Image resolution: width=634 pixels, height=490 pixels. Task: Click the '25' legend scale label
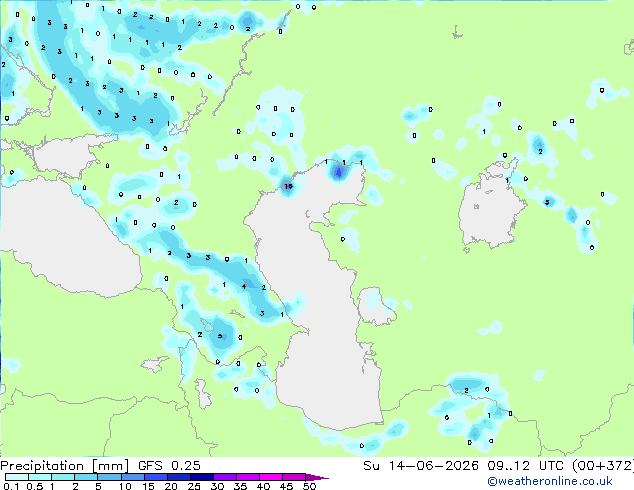[x=194, y=486]
